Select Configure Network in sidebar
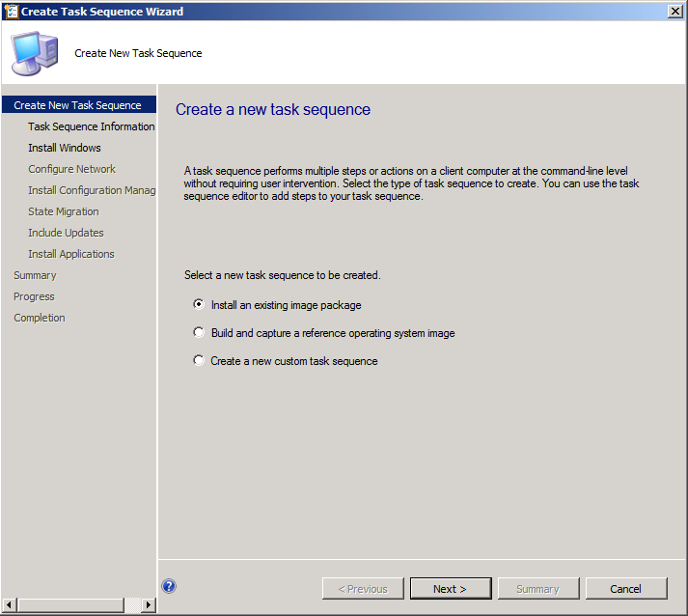 72,169
